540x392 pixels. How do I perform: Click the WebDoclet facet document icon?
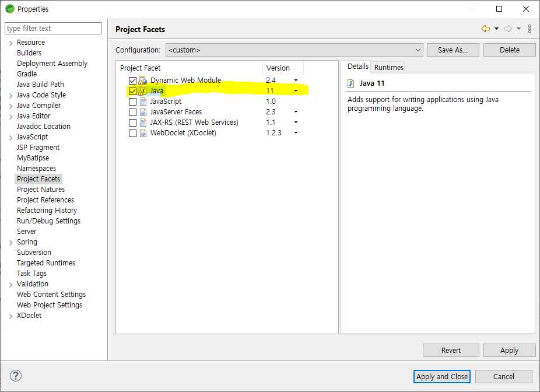click(143, 133)
